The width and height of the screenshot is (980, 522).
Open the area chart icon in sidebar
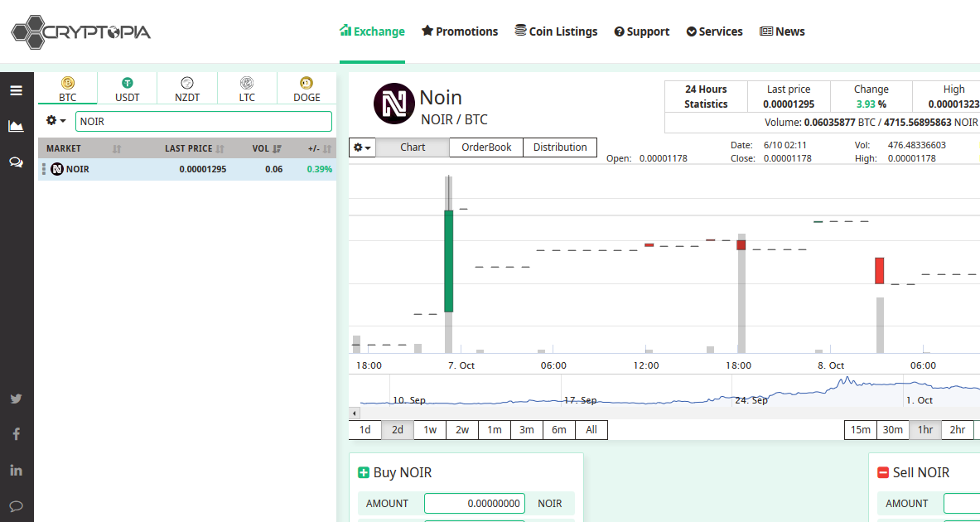(x=17, y=126)
